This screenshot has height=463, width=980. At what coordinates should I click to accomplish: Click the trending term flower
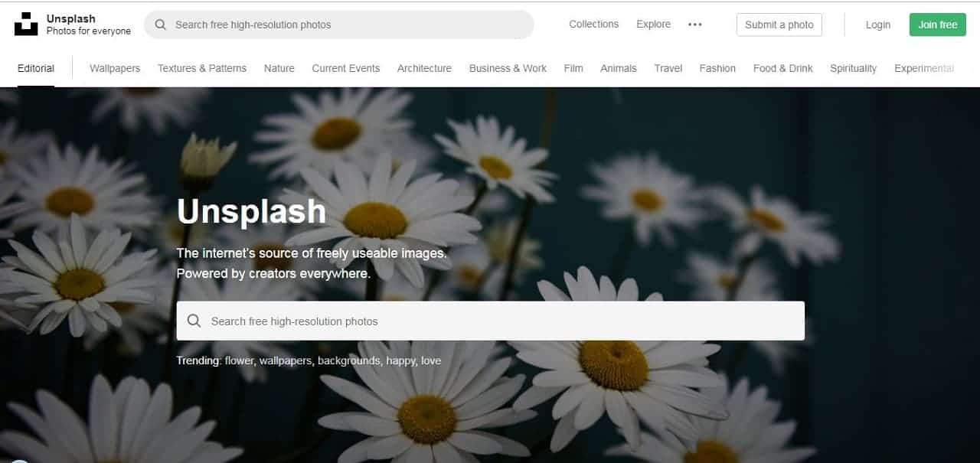tap(240, 360)
